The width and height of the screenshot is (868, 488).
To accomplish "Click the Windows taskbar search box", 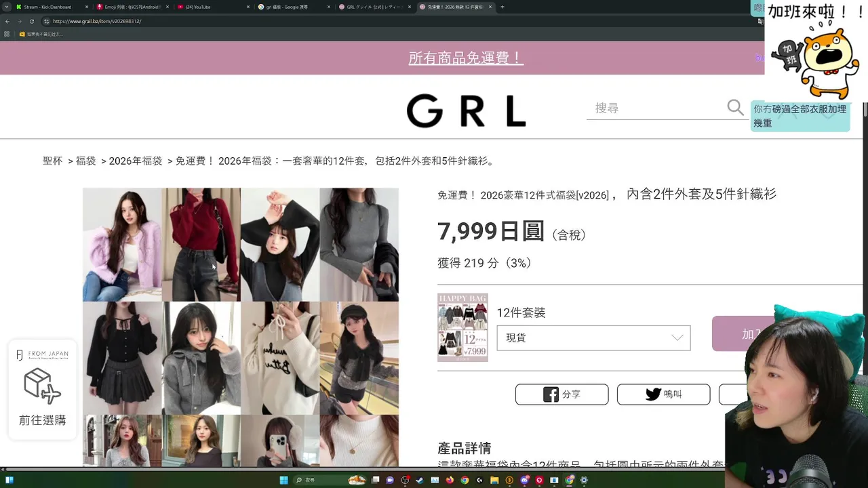I will 330,481.
